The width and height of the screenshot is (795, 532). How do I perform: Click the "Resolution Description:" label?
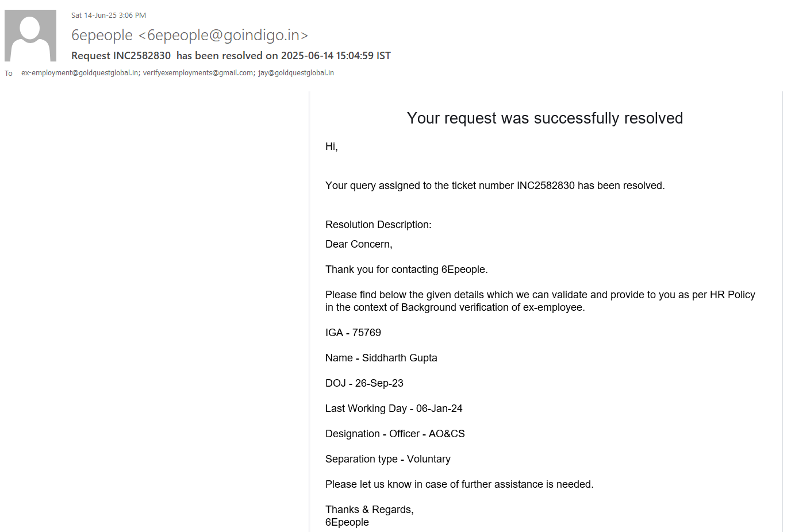coord(378,225)
